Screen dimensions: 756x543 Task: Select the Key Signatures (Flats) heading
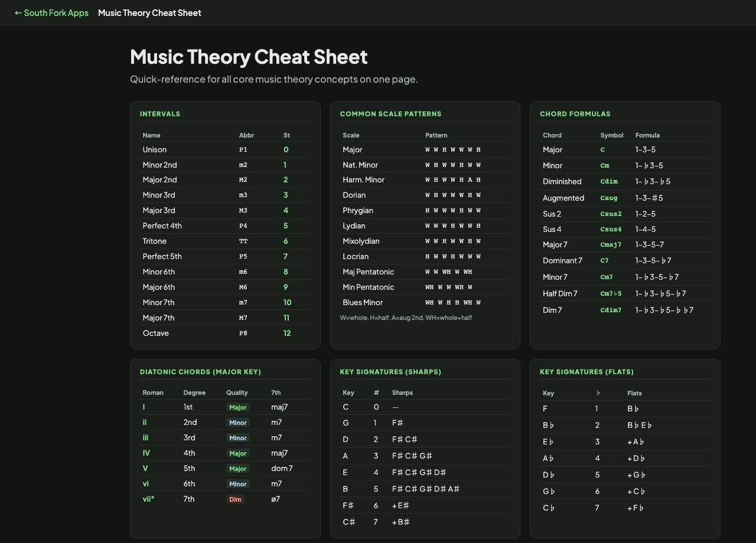click(586, 372)
